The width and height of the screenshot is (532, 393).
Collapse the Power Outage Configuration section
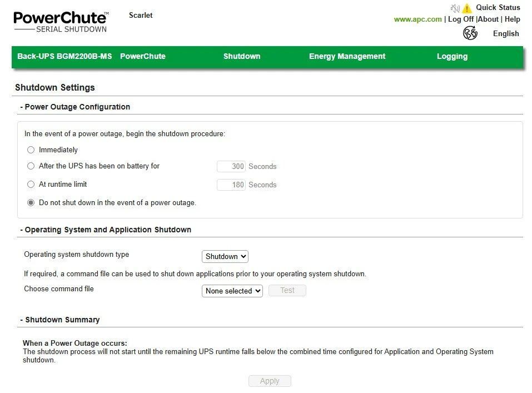pyautogui.click(x=75, y=107)
